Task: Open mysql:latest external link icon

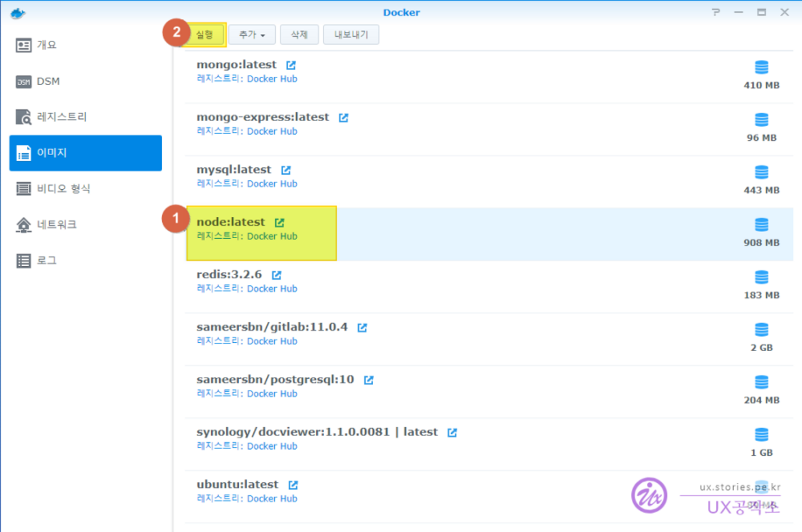Action: coord(286,170)
